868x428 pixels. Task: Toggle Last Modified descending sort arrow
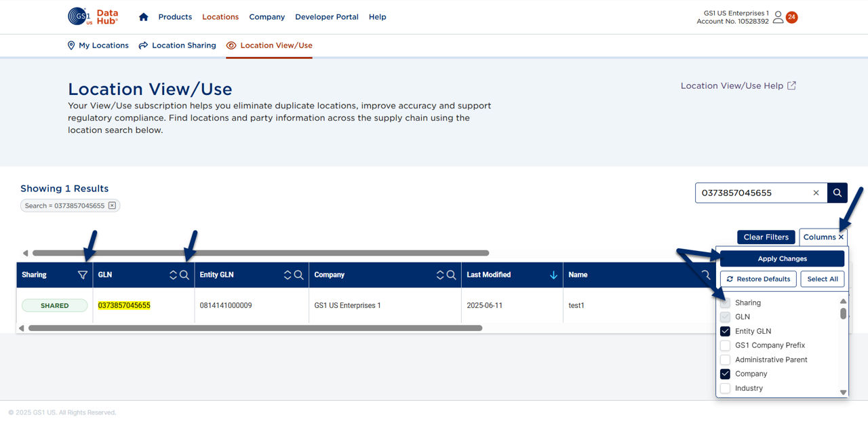pos(553,275)
